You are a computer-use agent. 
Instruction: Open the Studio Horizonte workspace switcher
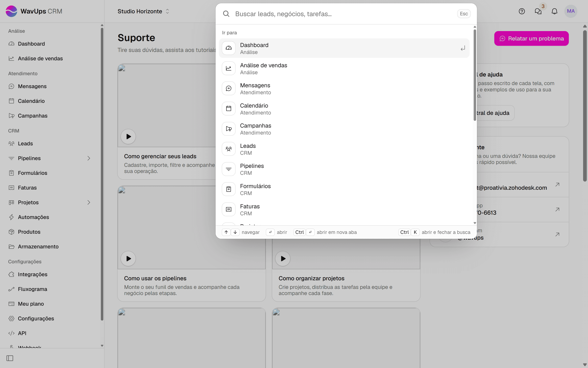[143, 11]
